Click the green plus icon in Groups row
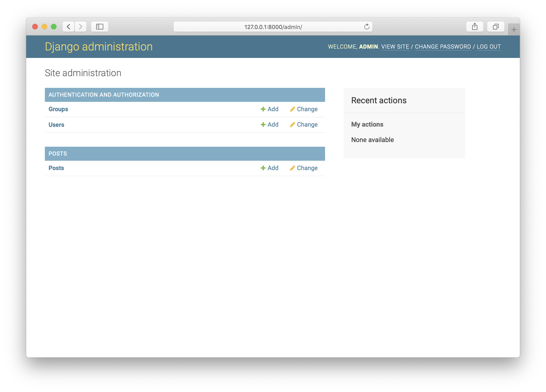 (x=263, y=109)
